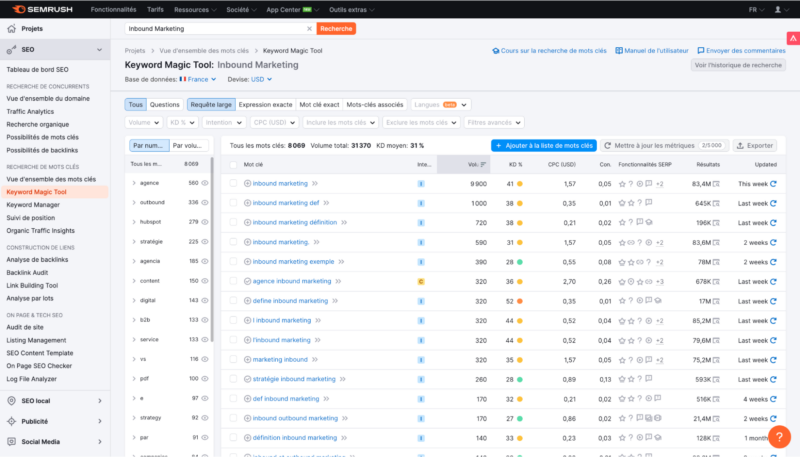Open Keyword Manager in sidebar

(x=33, y=205)
